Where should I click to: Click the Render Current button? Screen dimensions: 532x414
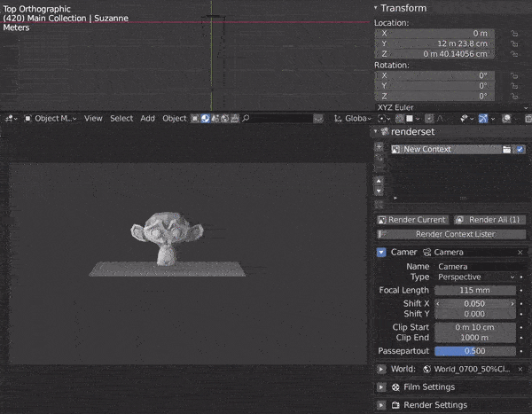(412, 220)
